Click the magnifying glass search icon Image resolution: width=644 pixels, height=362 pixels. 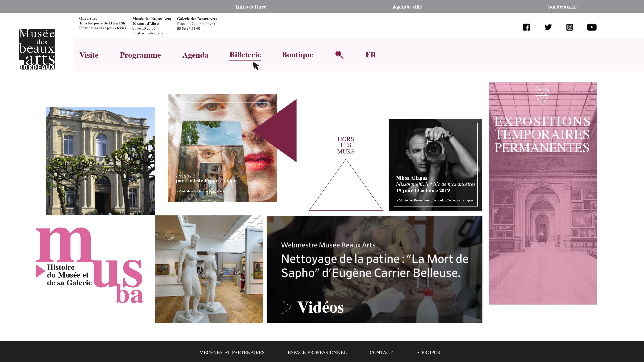click(339, 55)
